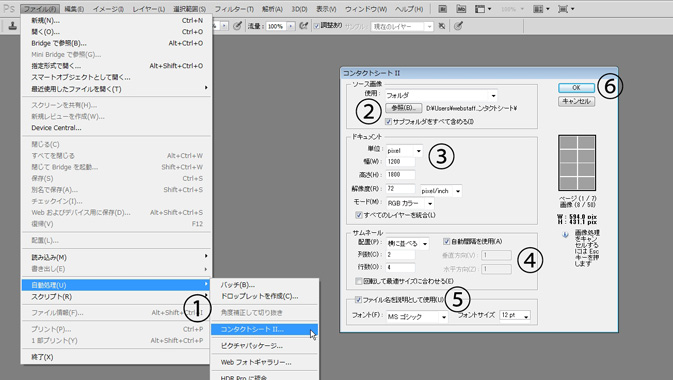
Task: Toggle the ignore adjustment layers icon
Action: click(x=441, y=26)
